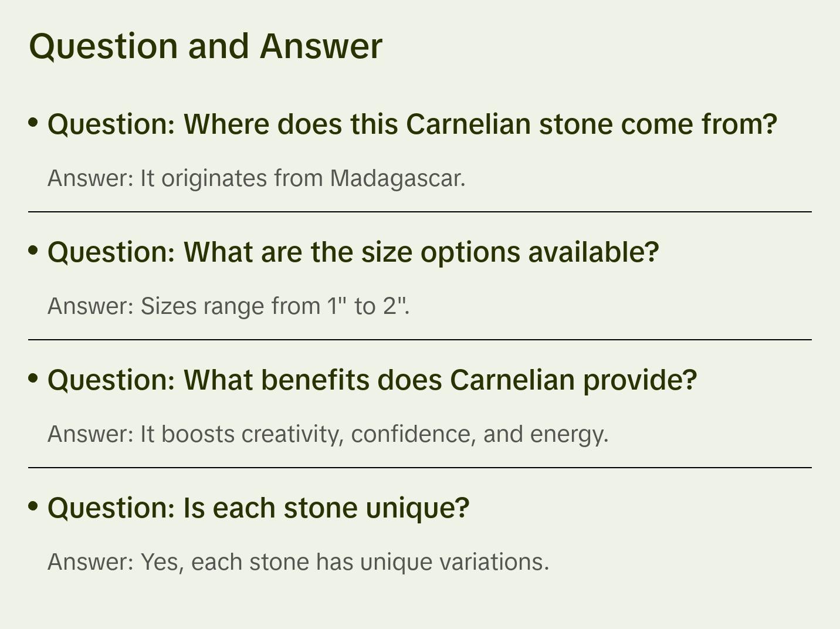Click the divider line below the Madagascar answer
Viewport: 840px width, 629px height.
(x=420, y=212)
